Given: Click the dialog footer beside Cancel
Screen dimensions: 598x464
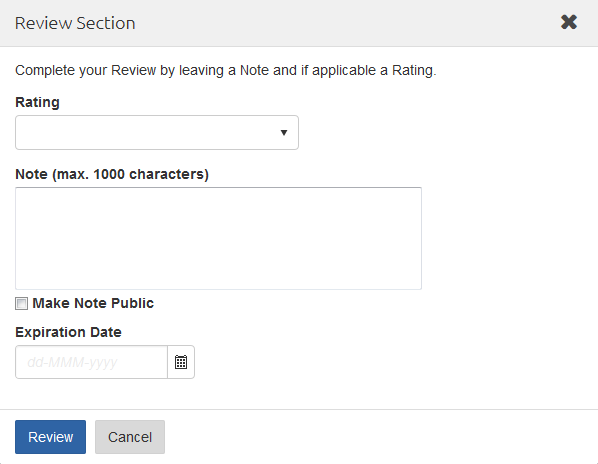Looking at the screenshot, I should (x=381, y=437).
